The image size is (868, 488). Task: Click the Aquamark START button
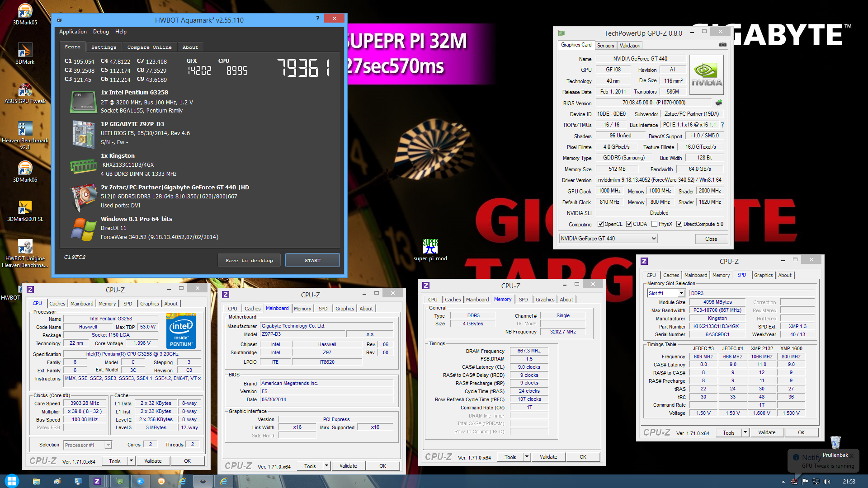[312, 260]
